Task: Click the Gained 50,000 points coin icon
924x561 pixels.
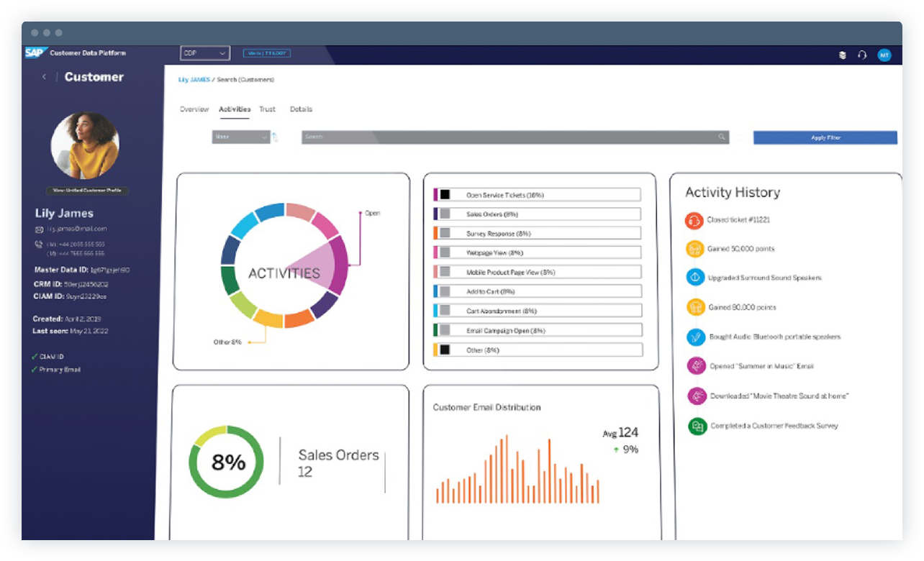Action: [x=694, y=247]
